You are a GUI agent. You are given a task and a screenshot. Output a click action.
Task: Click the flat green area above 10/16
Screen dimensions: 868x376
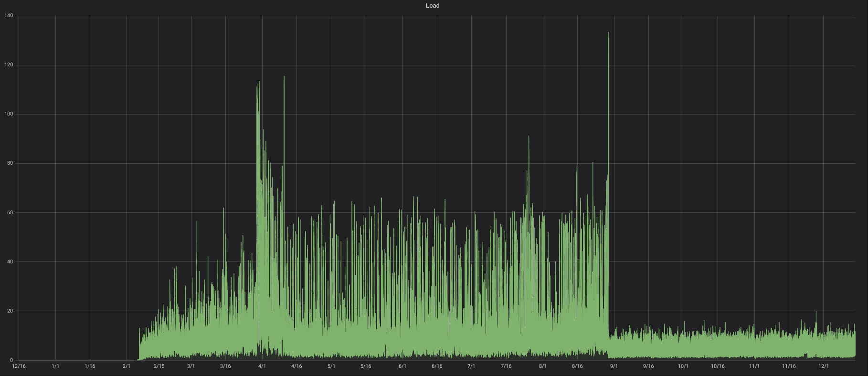click(x=718, y=346)
